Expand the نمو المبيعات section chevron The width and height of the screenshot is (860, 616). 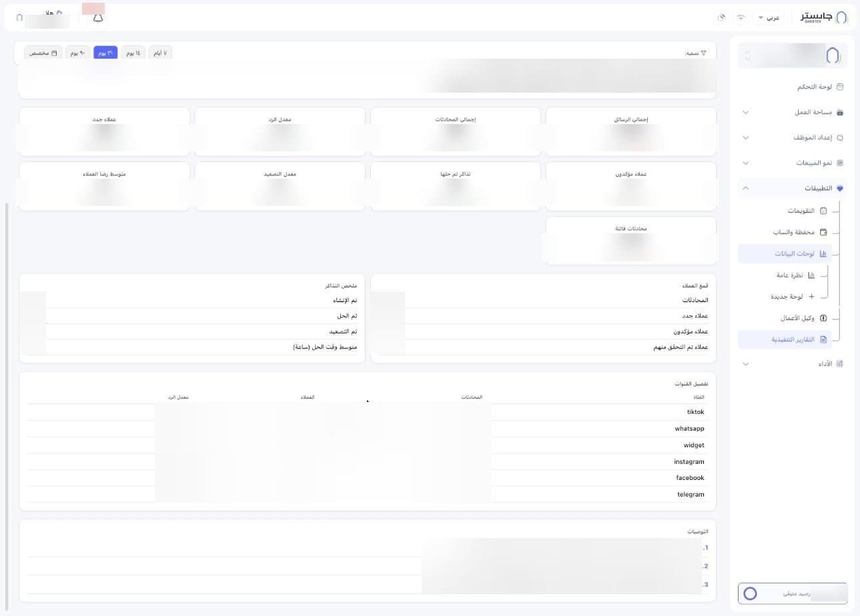pos(746,163)
